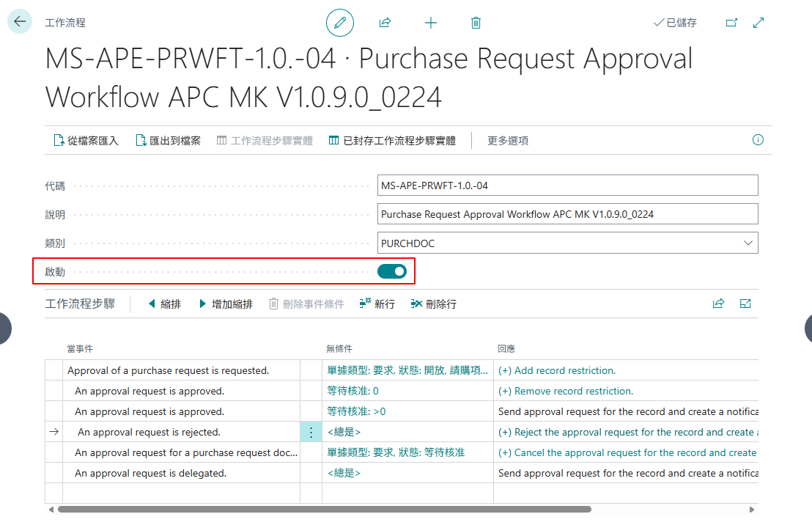Open condition 等待核准: 0

353,391
